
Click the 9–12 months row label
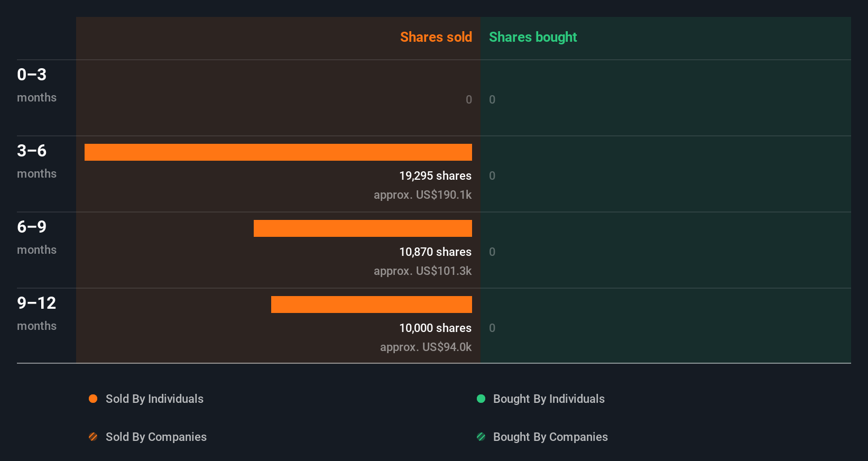36,314
